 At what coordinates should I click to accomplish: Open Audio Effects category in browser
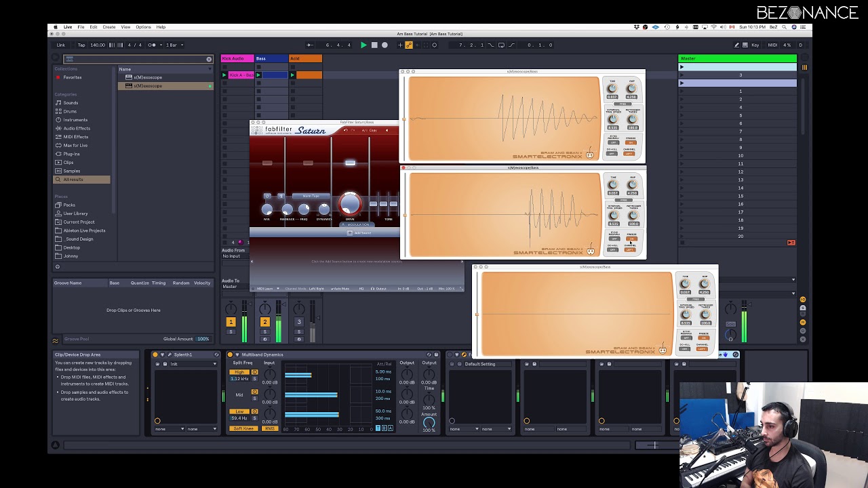point(77,128)
